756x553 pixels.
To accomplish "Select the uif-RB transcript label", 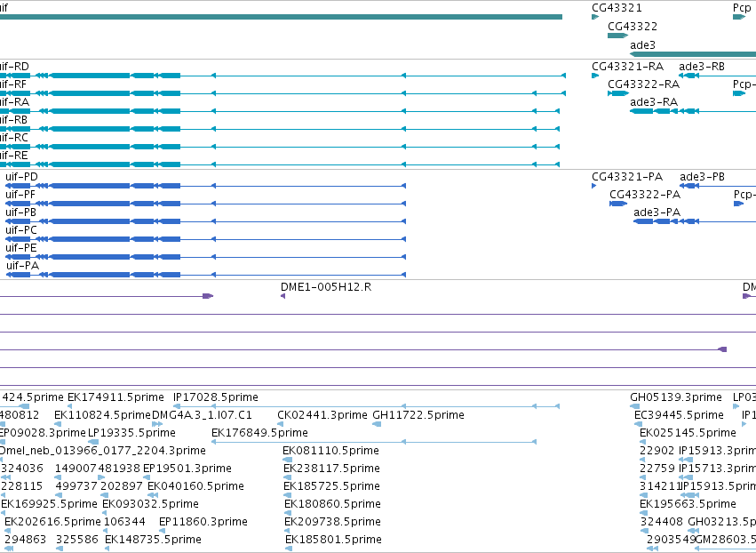I will pyautogui.click(x=13, y=120).
